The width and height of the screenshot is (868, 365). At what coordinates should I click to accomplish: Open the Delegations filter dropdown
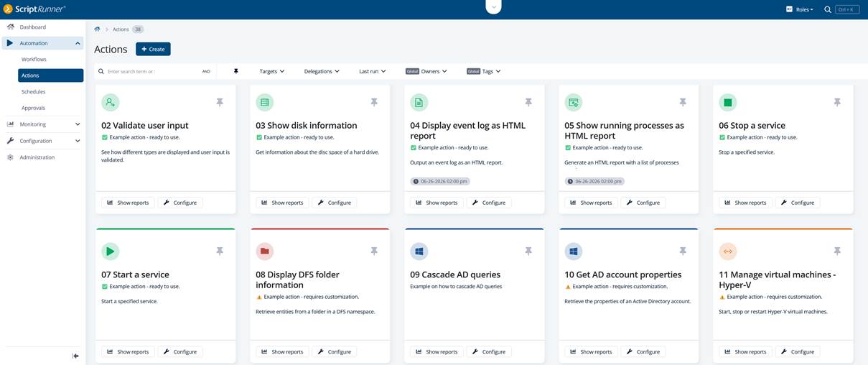tap(322, 71)
